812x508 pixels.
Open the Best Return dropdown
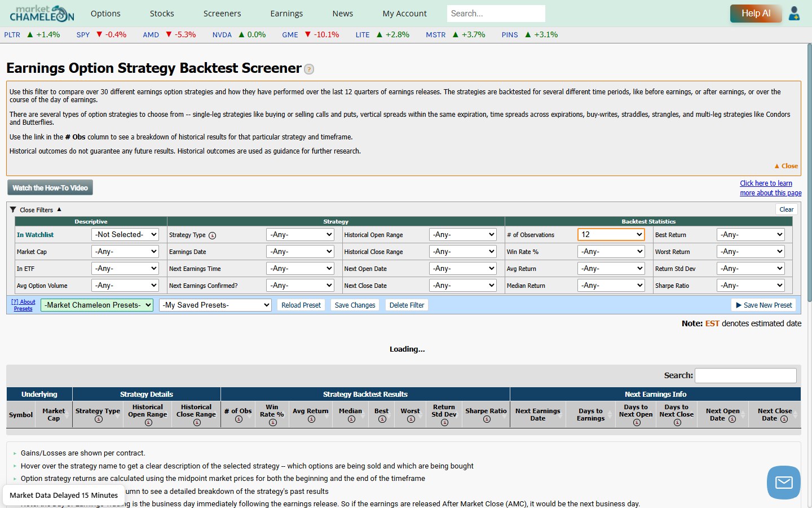(751, 235)
